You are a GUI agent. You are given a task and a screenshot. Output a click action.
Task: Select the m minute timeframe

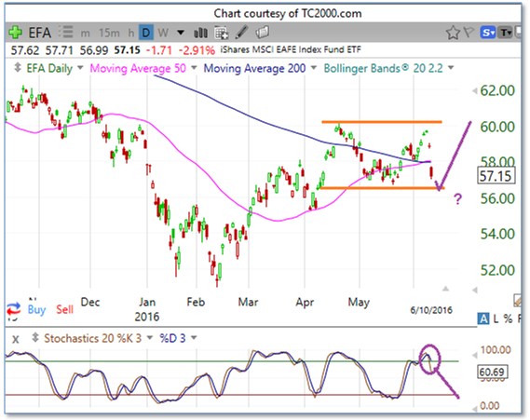[x=85, y=34]
